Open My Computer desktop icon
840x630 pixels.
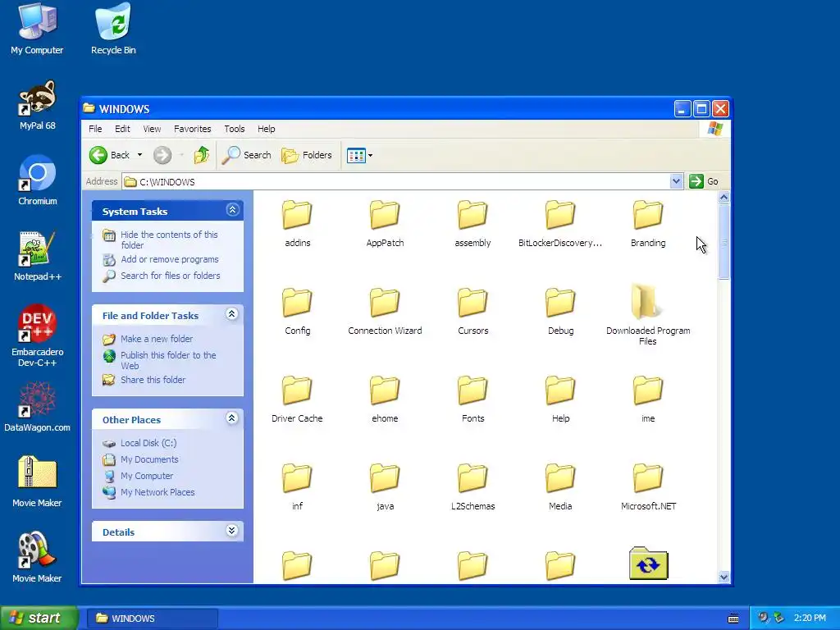[37, 29]
